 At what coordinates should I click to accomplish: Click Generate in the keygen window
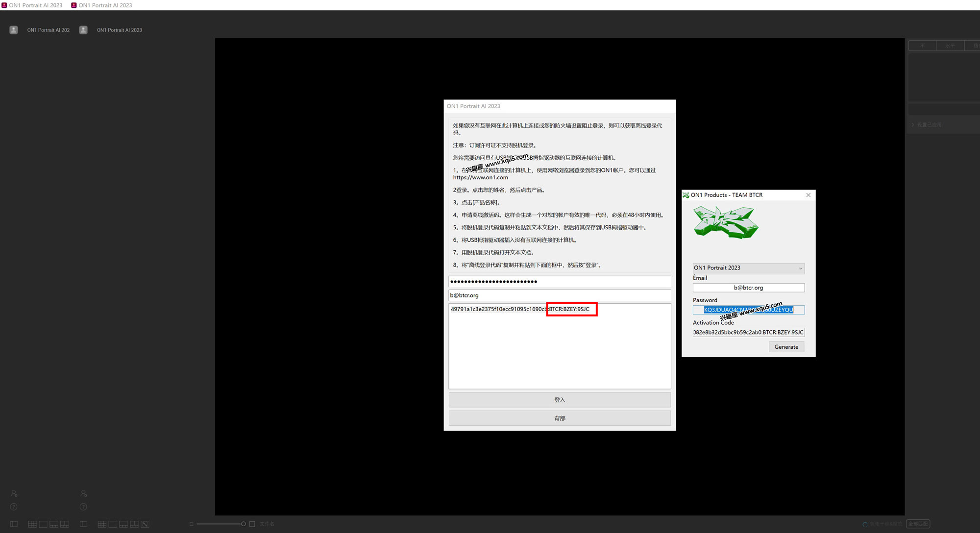point(786,347)
